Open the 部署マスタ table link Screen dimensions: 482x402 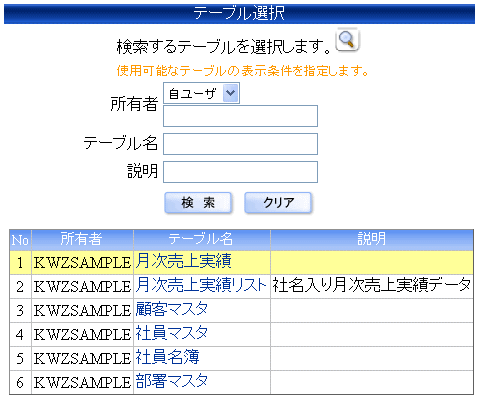coord(172,382)
